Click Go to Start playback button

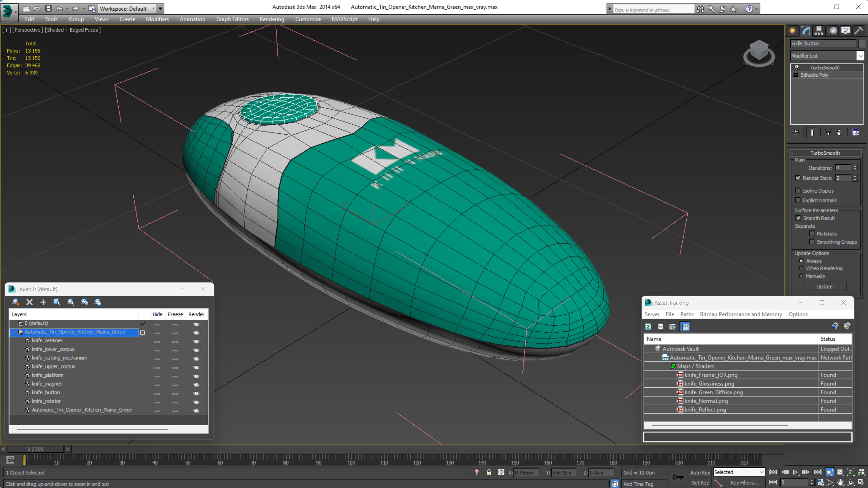(773, 472)
